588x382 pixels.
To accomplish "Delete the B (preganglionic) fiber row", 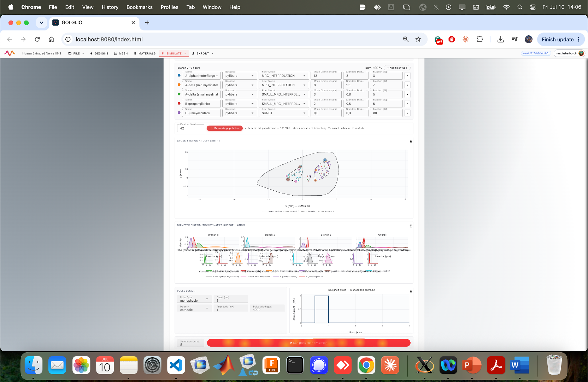I will click(x=407, y=104).
